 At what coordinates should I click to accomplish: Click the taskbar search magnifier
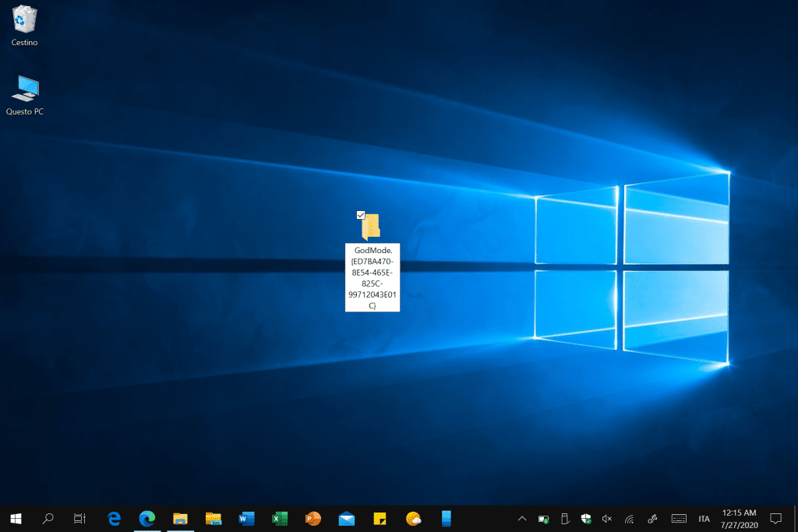pos(48,518)
